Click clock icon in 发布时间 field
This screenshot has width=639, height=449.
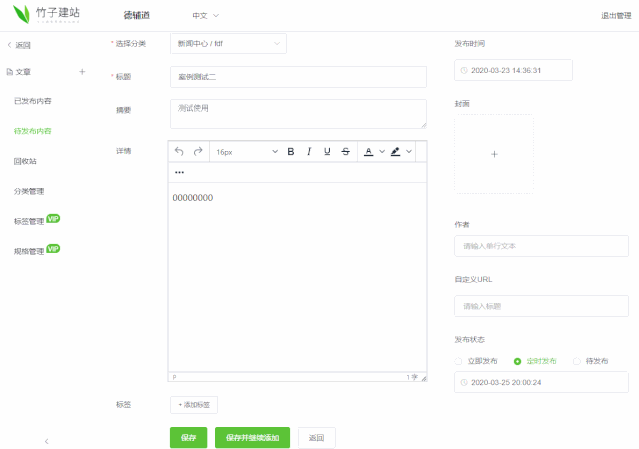(x=464, y=70)
